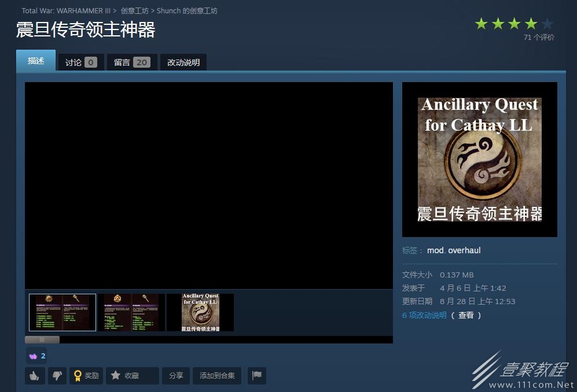Viewport: 577px width, 392px height.
Task: Open Shunch 的创意工坊 breadcrumb link
Action: (187, 10)
